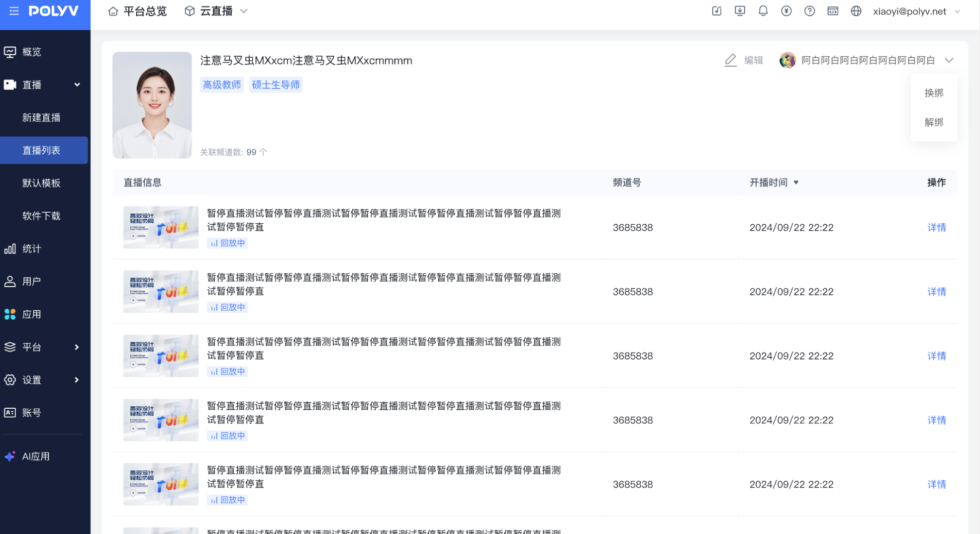Open 详情 for the fifth live row
The height and width of the screenshot is (534, 980).
pyautogui.click(x=937, y=484)
